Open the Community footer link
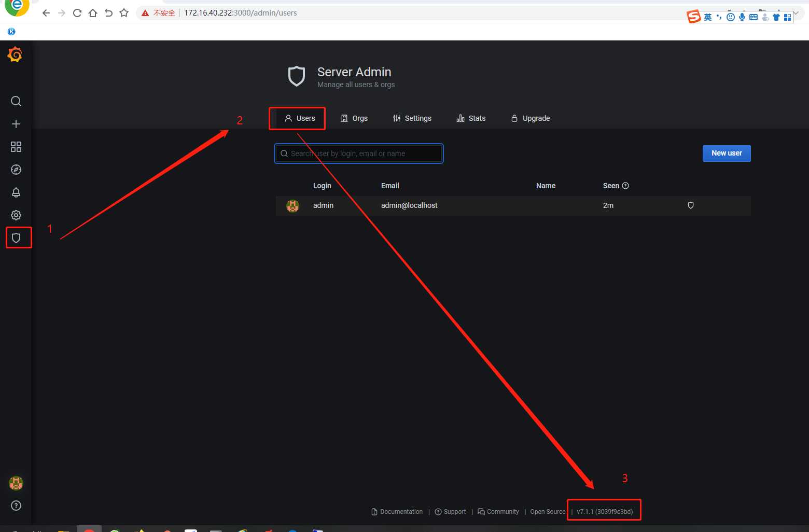 coord(498,512)
